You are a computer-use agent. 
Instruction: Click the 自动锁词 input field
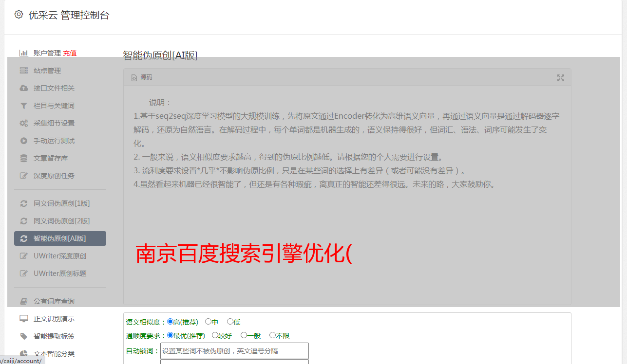click(234, 351)
